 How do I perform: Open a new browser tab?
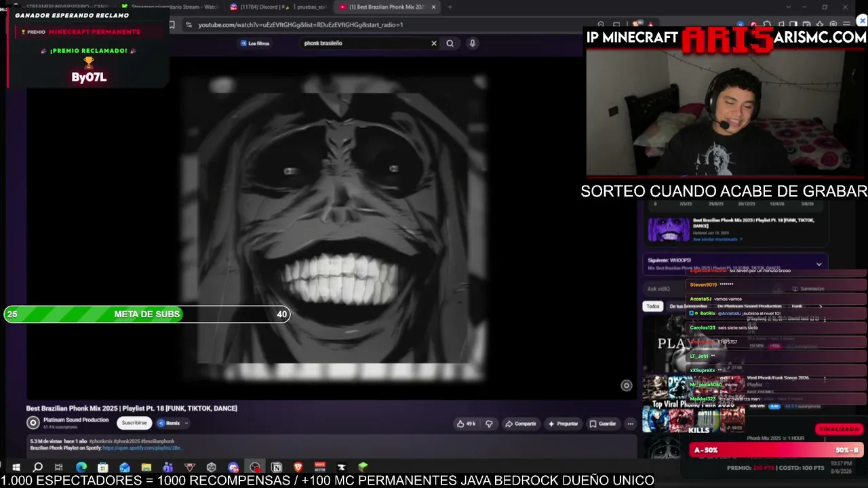(450, 7)
